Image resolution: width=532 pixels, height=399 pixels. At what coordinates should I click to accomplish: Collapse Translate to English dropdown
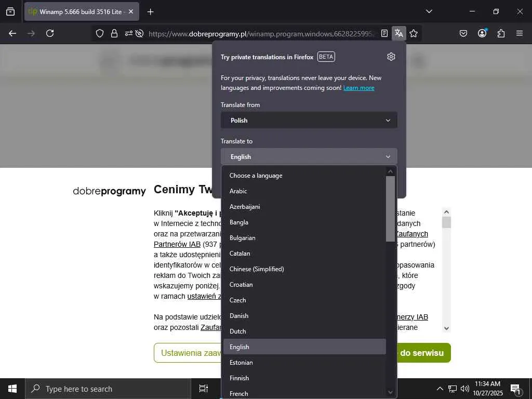309,157
